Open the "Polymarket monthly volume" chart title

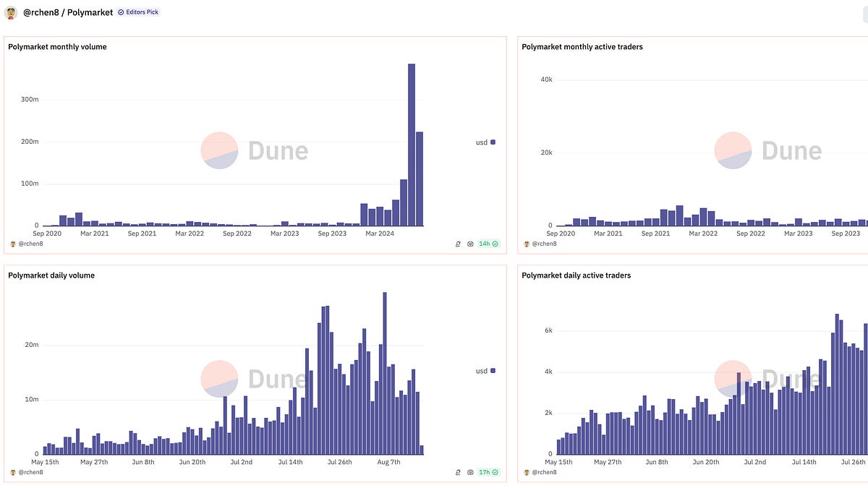point(57,47)
